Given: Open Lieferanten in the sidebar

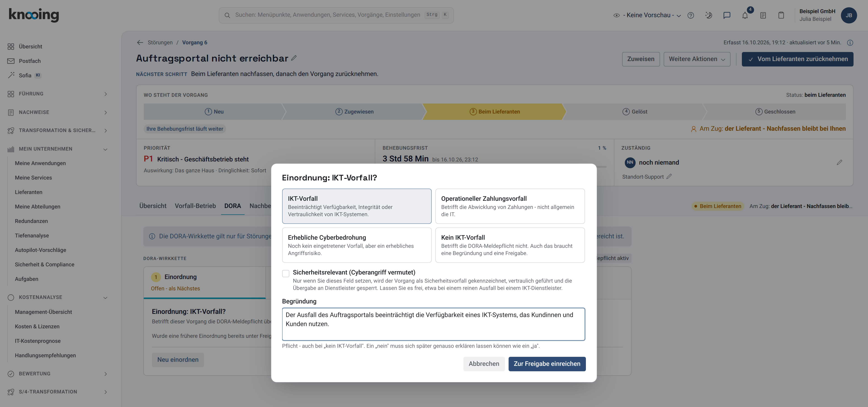Looking at the screenshot, I should [29, 192].
